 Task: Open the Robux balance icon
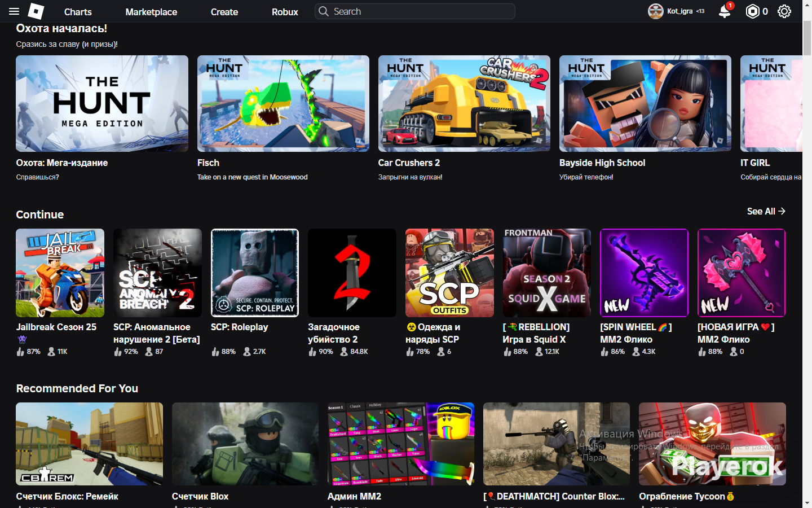pos(753,11)
